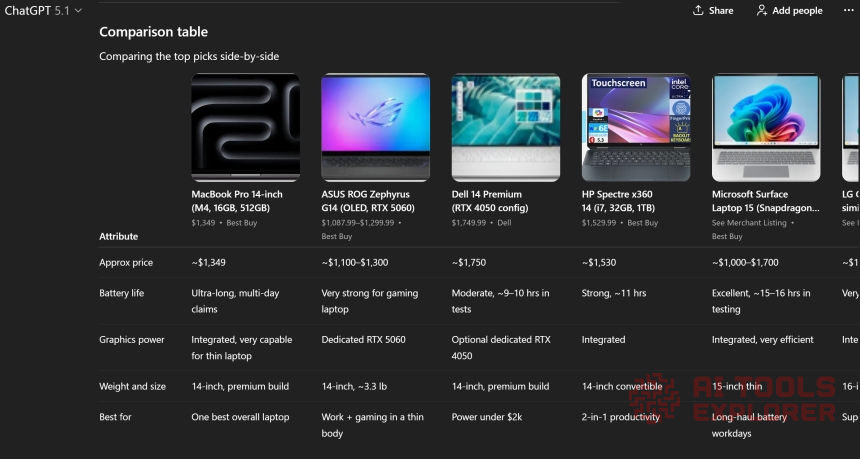Click '2-in-1 productivity' cell
The image size is (860, 459).
pos(621,417)
